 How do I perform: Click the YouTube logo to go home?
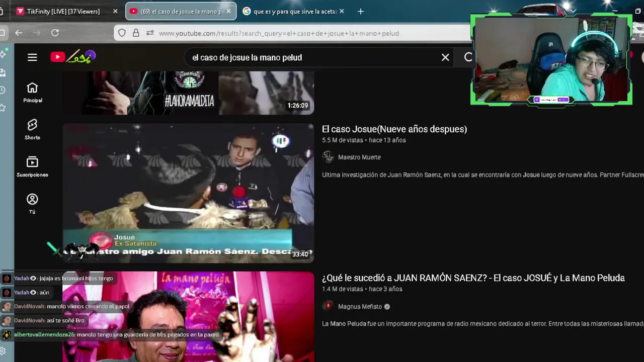(73, 57)
